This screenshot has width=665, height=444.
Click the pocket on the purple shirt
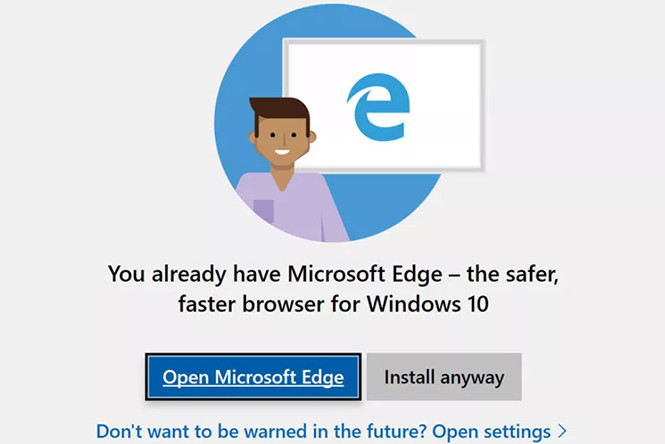tap(263, 211)
